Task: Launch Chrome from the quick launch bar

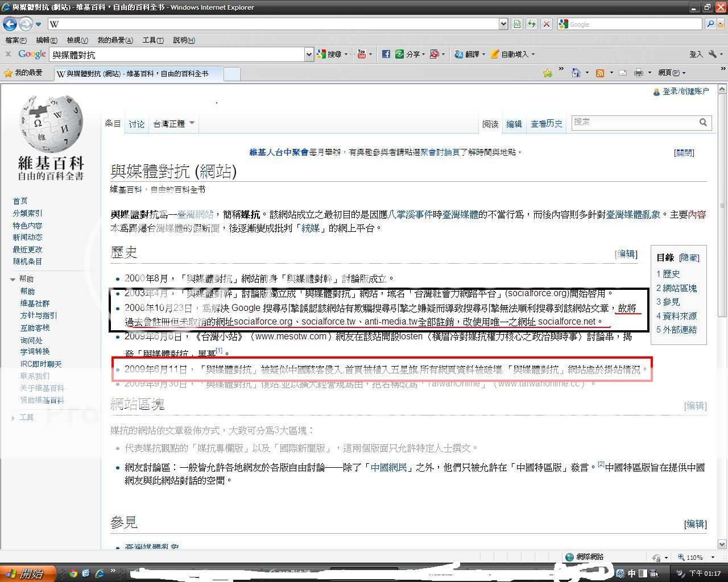Action: click(x=73, y=573)
